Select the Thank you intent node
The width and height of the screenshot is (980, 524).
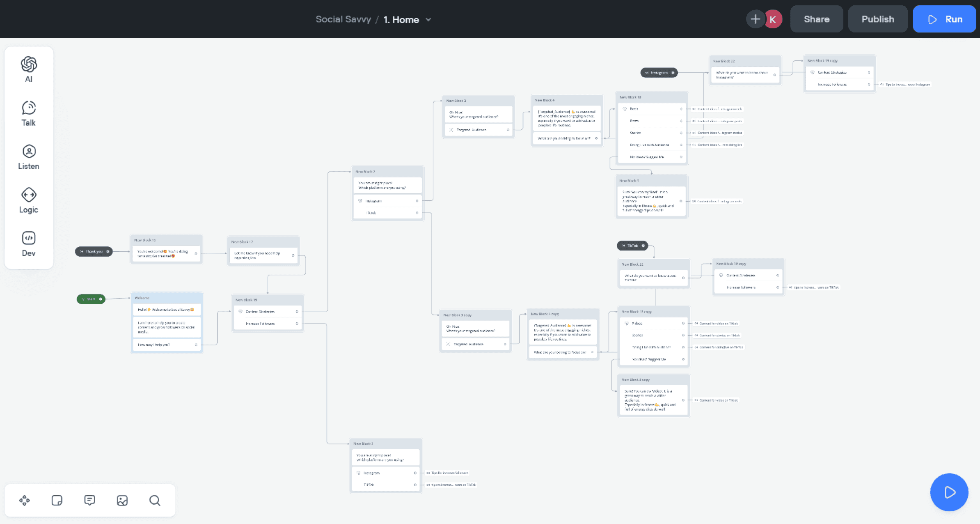94,251
